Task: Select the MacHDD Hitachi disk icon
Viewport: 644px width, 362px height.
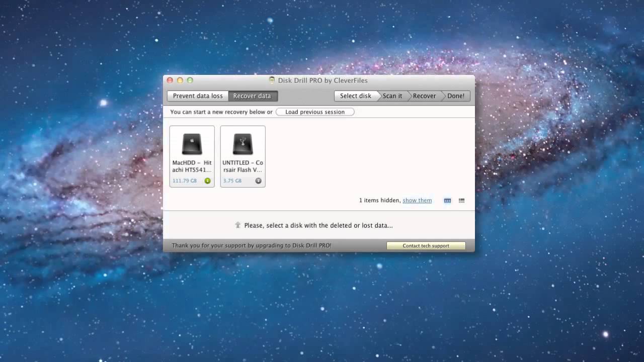Action: pyautogui.click(x=192, y=144)
